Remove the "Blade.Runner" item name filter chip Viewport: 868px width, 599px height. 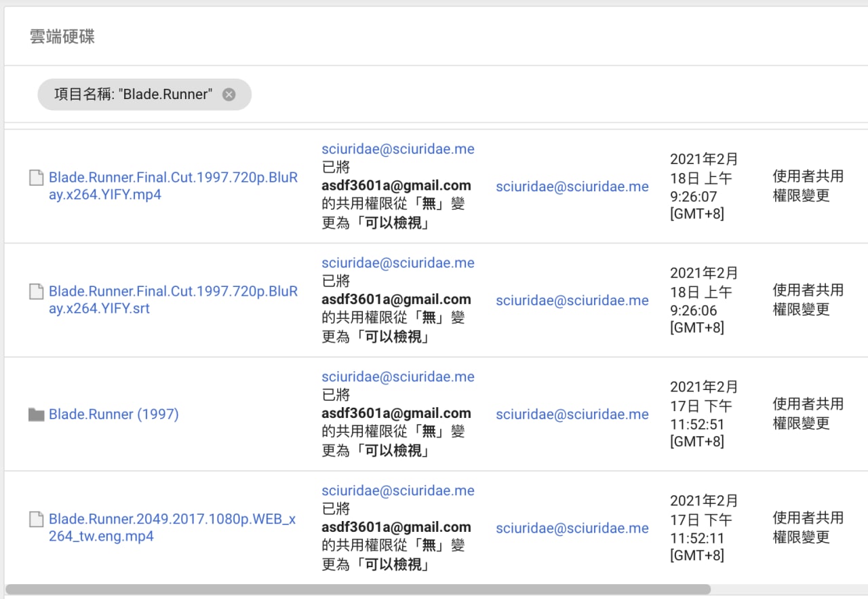point(229,94)
